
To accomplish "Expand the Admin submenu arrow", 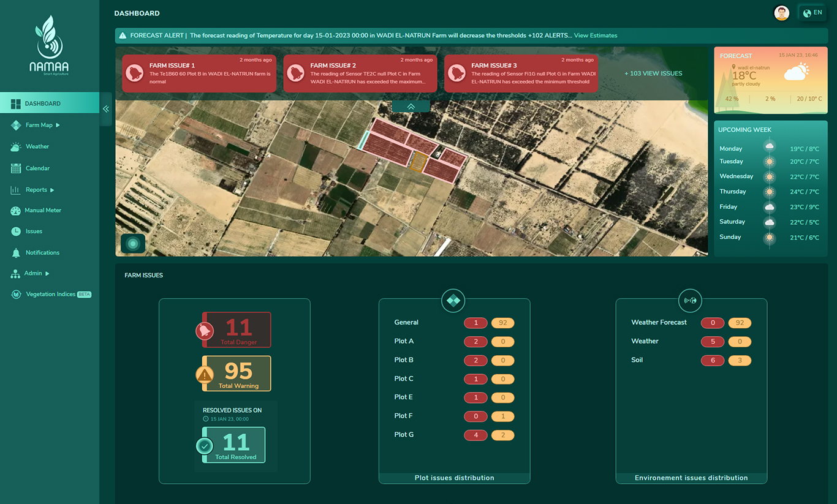I will (47, 274).
